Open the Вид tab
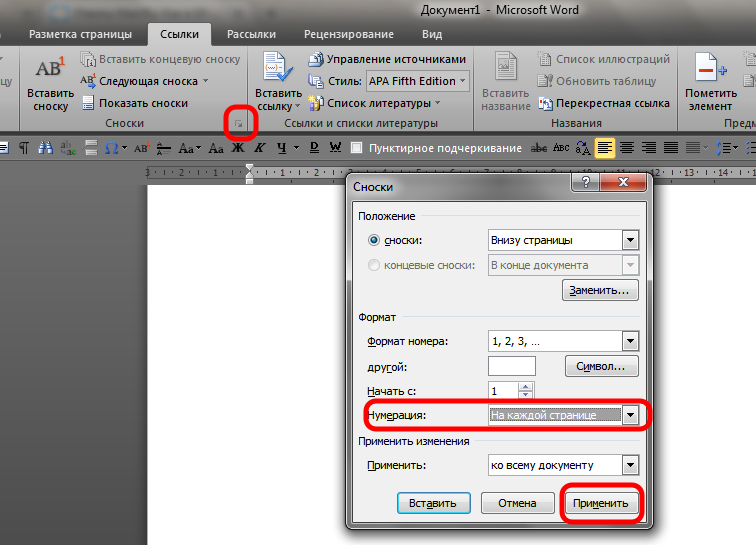 click(432, 34)
